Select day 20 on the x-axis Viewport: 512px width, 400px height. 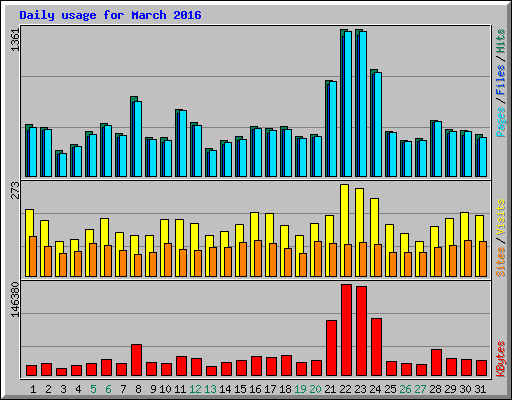click(316, 389)
